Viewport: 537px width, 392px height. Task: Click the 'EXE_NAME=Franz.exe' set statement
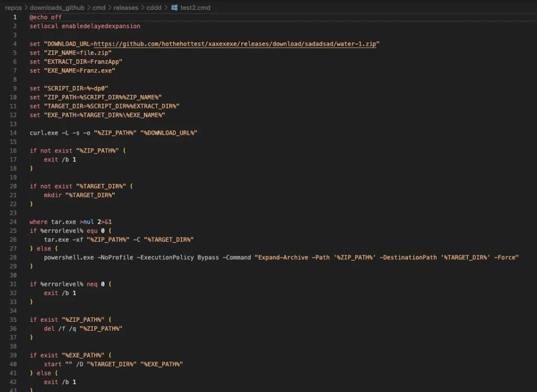[x=72, y=71]
